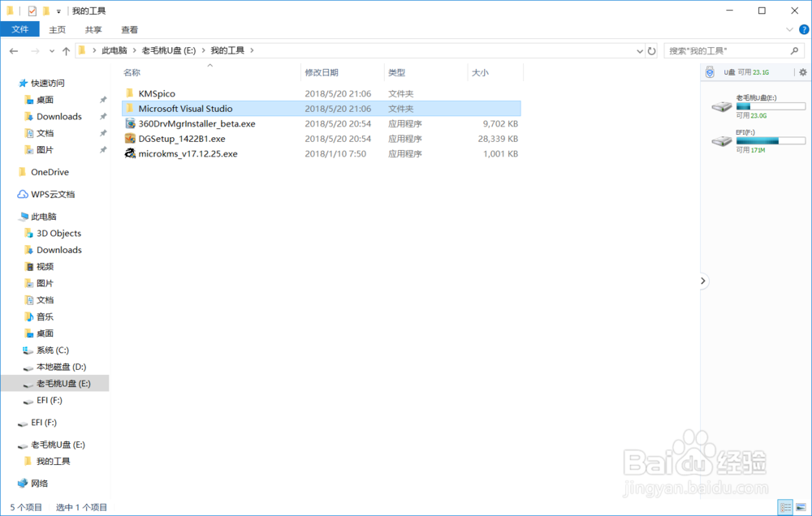812x516 pixels.
Task: Collapse the right U盘 side panel arrow
Action: click(702, 281)
